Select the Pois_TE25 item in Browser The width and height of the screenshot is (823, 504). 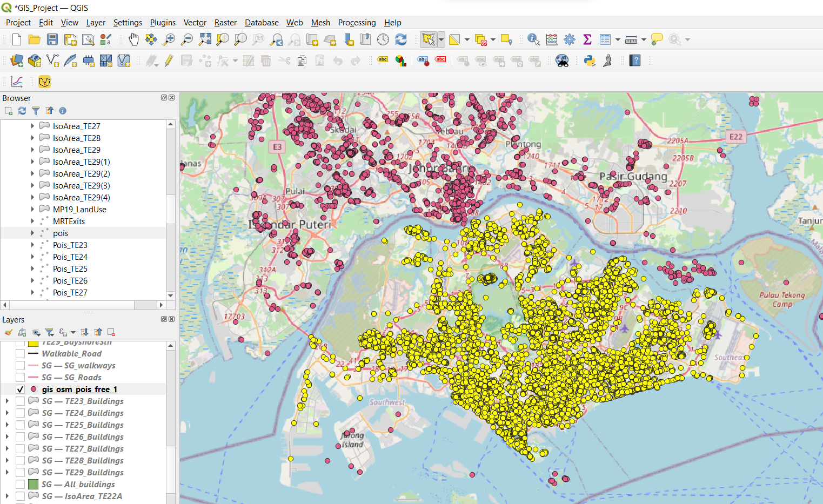pyautogui.click(x=70, y=269)
